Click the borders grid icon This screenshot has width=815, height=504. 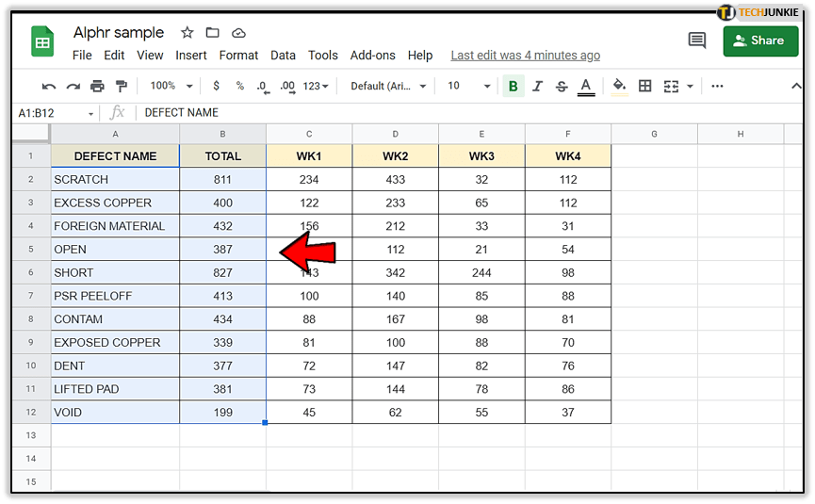tap(645, 86)
